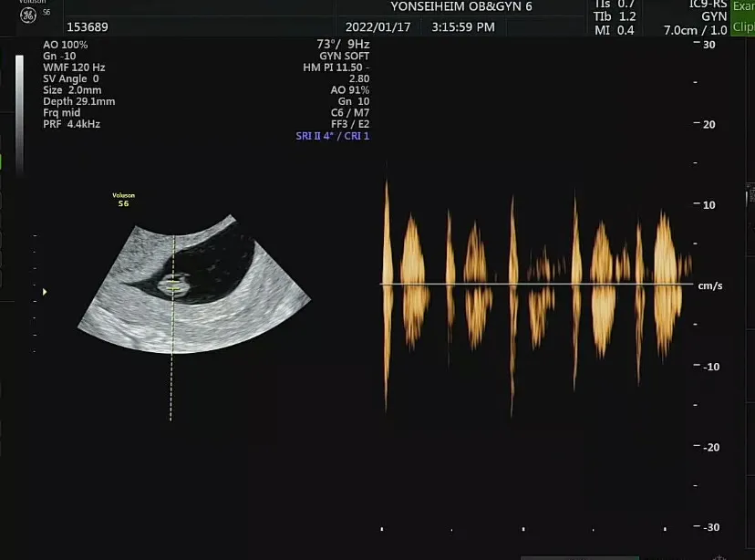Click the SV Angle 0 setting
This screenshot has width=755, height=560.
click(71, 78)
